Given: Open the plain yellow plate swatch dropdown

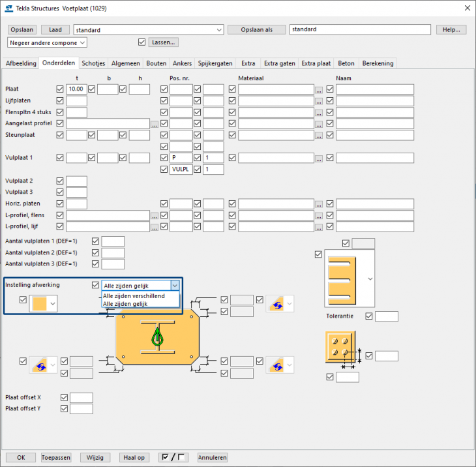Looking at the screenshot, I should pos(52,303).
